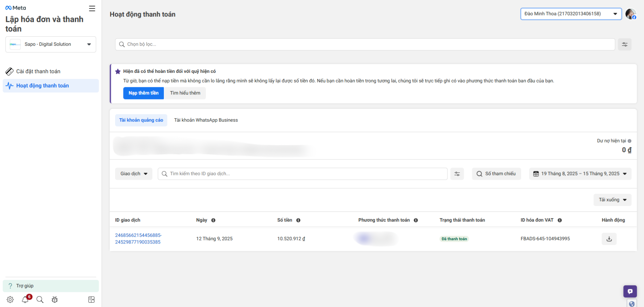Click the Hoạt động thanh toán page heading
The height and width of the screenshot is (307, 644).
[142, 14]
